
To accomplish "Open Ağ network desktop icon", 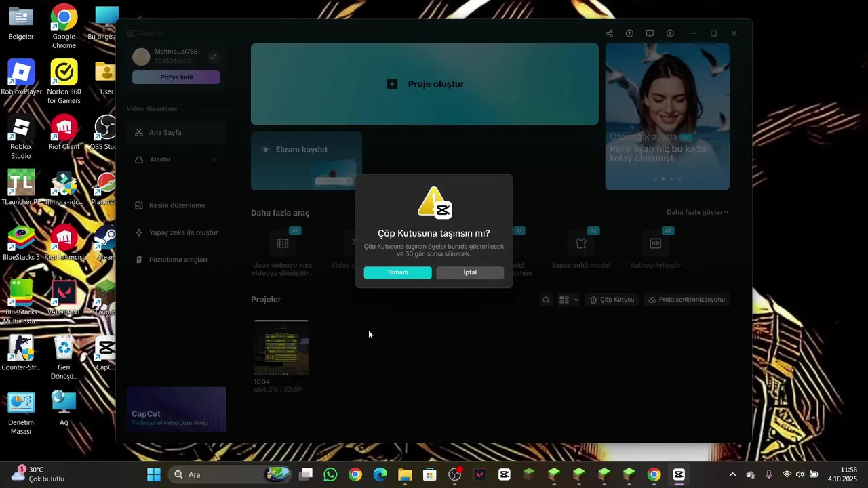I will pyautogui.click(x=64, y=409).
